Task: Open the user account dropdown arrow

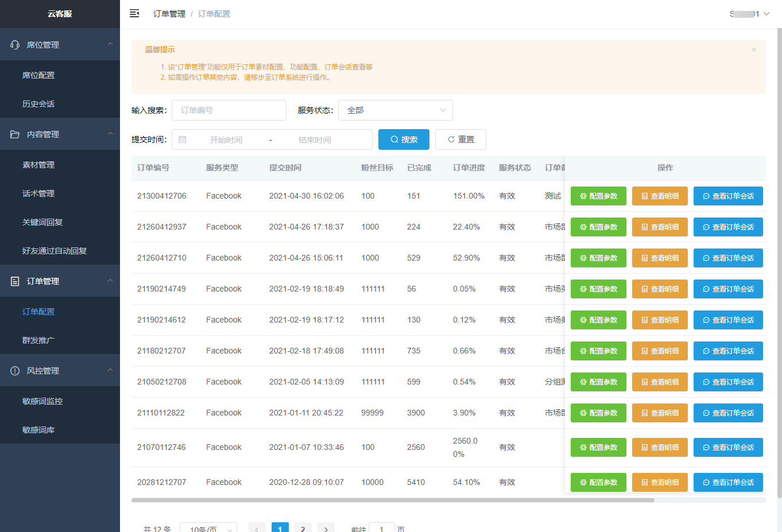Action: click(x=766, y=14)
